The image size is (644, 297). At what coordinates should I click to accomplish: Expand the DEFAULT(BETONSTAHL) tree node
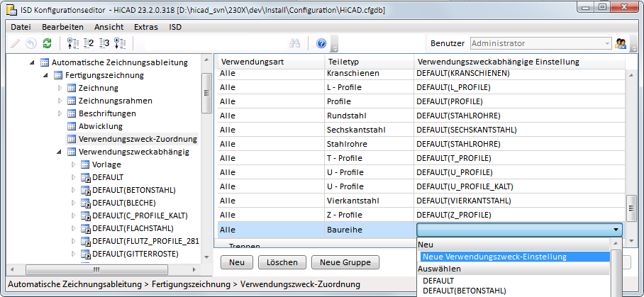click(x=74, y=190)
